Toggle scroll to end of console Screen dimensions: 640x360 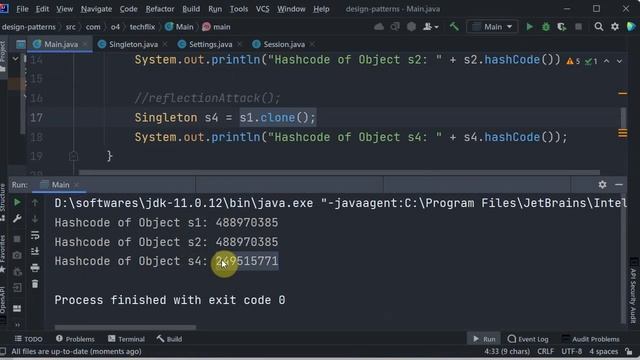click(x=35, y=251)
